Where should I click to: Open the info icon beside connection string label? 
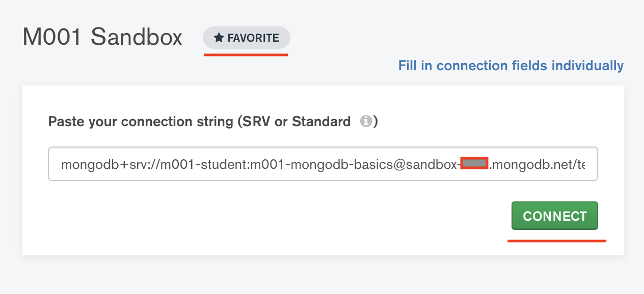[x=365, y=122]
